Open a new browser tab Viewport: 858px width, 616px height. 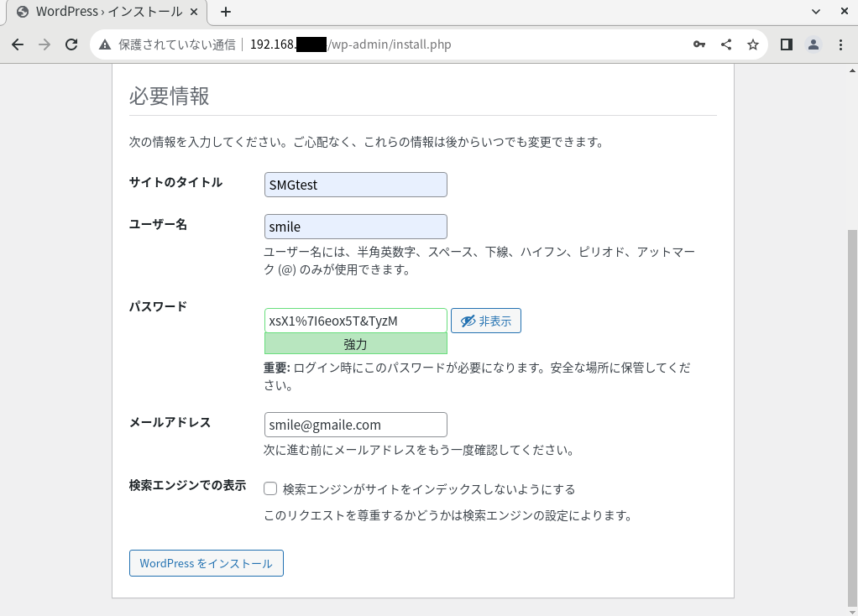(x=226, y=12)
